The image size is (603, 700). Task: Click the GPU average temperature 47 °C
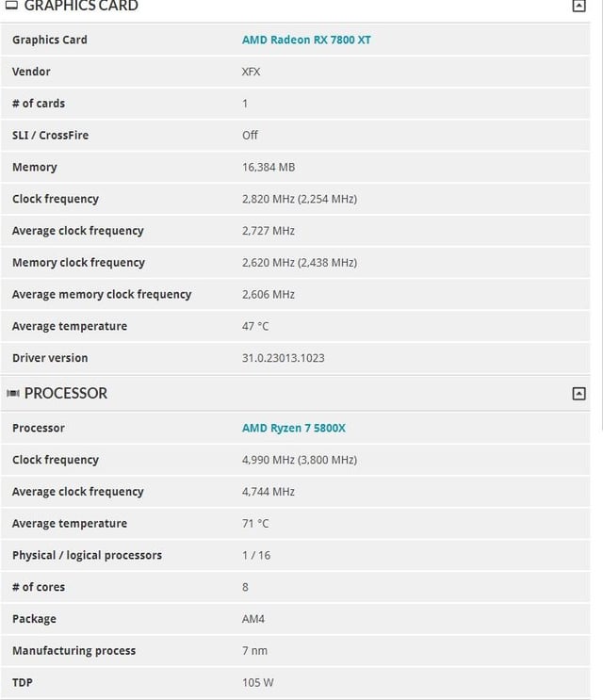[x=255, y=326]
